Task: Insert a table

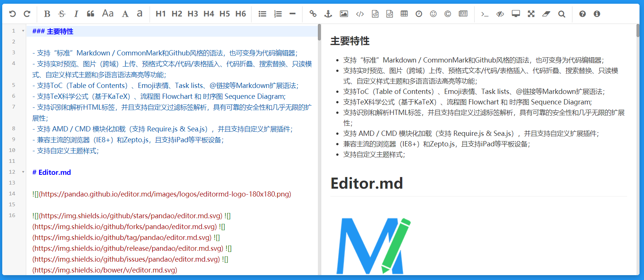Action: point(404,14)
